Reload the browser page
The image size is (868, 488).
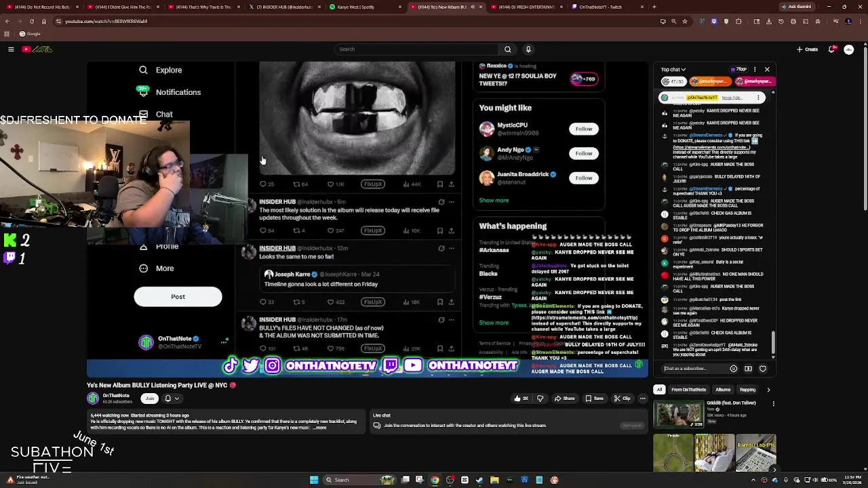point(31,21)
